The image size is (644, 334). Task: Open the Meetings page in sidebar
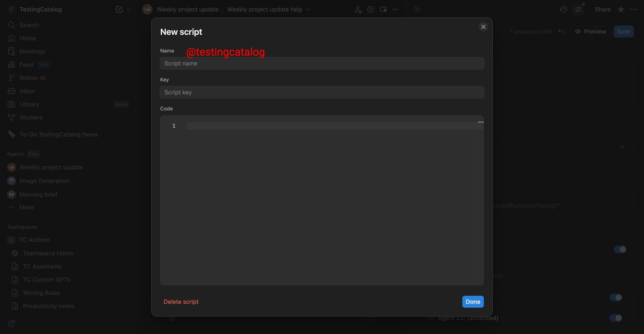(32, 51)
